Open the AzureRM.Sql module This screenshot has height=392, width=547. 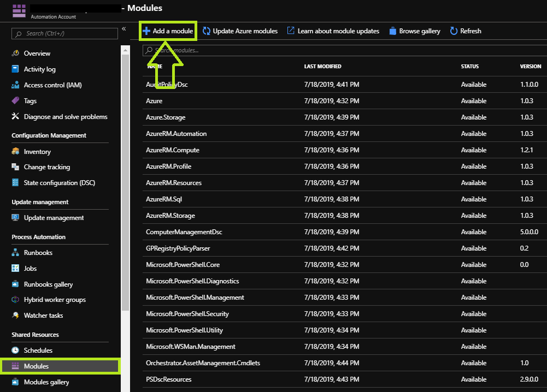click(345, 199)
